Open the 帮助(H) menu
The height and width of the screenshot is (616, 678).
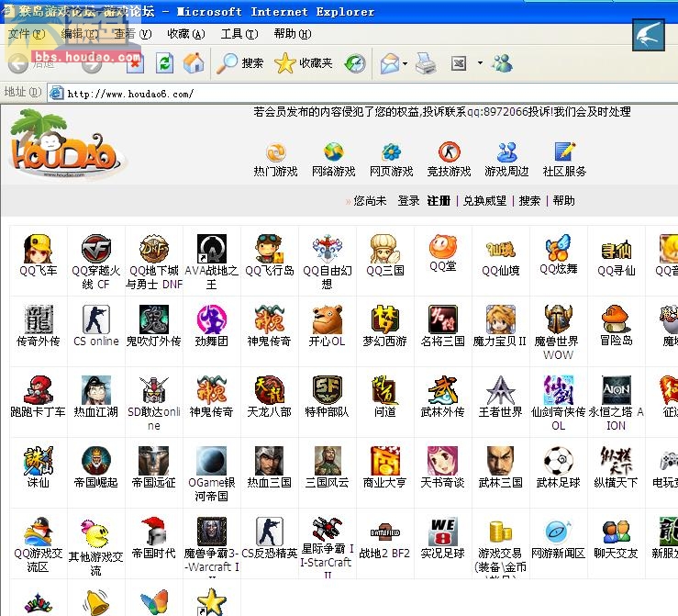pos(293,34)
